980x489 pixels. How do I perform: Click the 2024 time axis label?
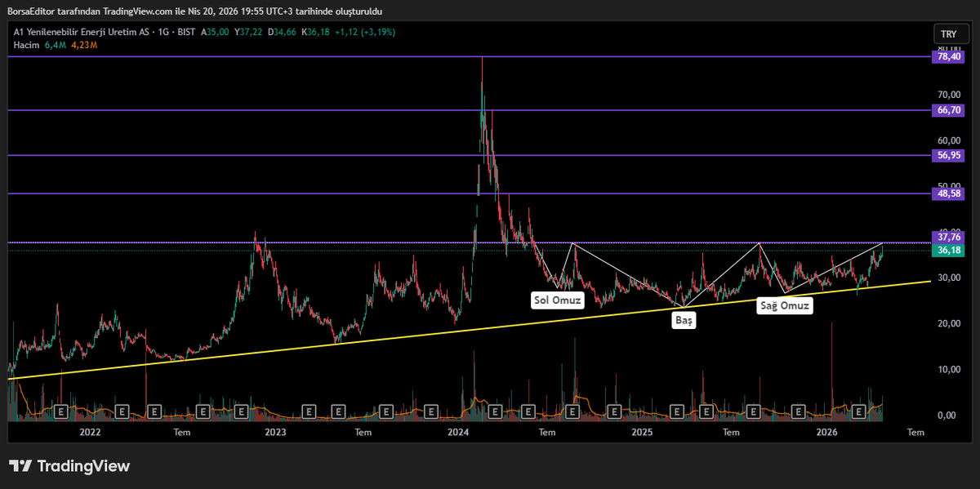click(459, 431)
